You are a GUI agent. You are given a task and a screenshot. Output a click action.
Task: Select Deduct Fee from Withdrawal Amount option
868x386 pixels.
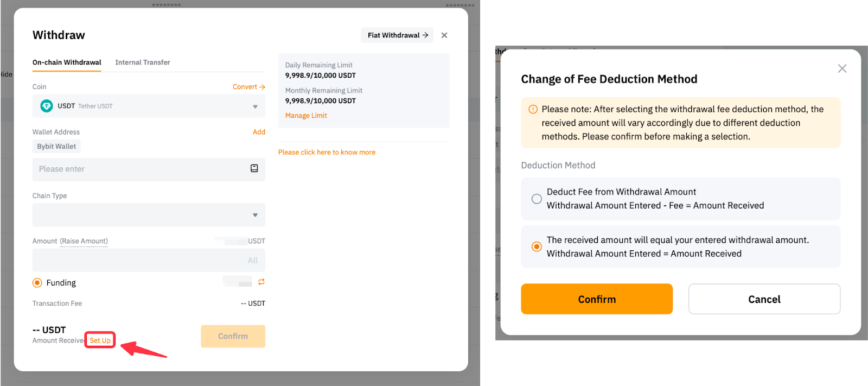537,199
